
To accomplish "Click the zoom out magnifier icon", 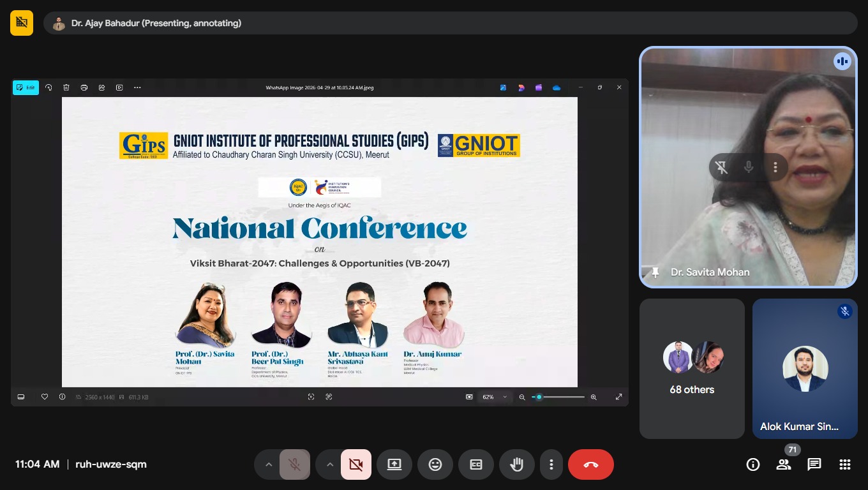I will coord(522,397).
